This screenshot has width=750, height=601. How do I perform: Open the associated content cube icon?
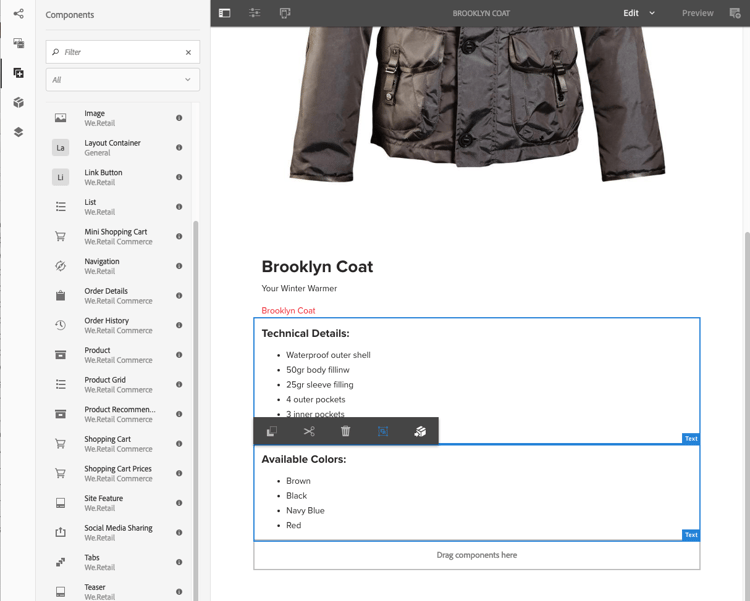pyautogui.click(x=18, y=102)
